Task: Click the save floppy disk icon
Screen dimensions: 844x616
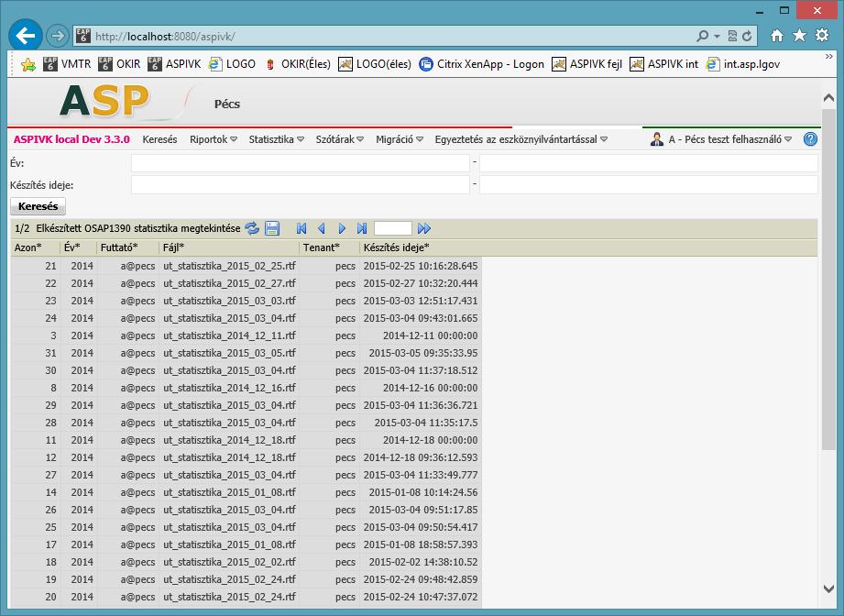Action: click(272, 228)
